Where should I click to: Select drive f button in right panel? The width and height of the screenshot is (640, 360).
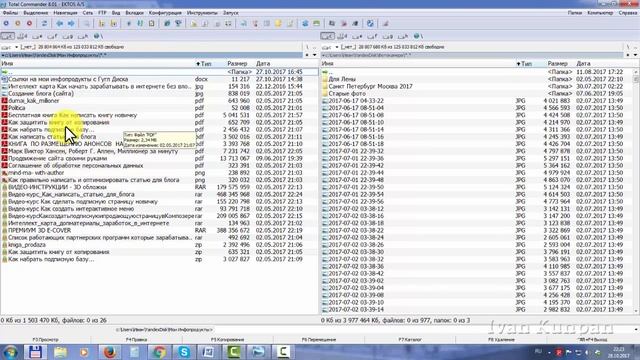(x=373, y=36)
